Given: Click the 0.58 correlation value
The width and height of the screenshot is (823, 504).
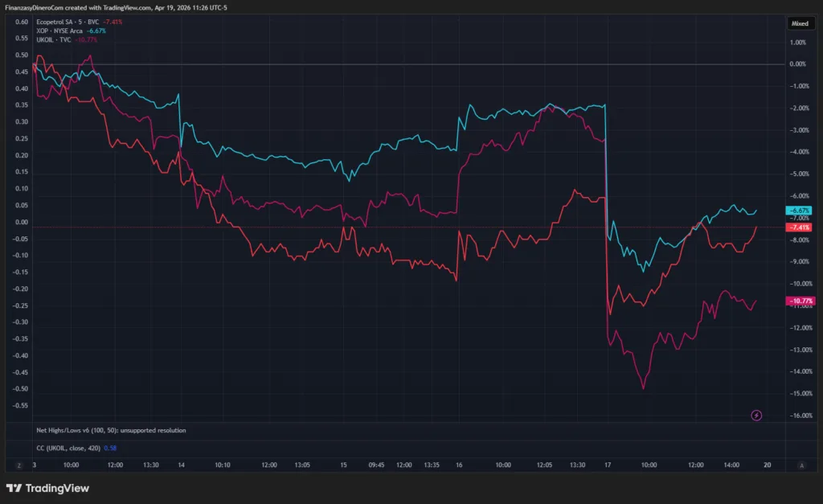Looking at the screenshot, I should [110, 448].
